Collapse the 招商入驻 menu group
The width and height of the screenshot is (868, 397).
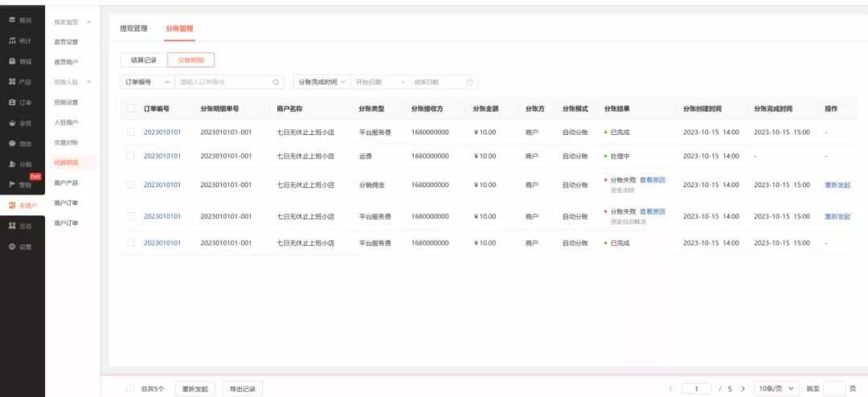[x=89, y=82]
